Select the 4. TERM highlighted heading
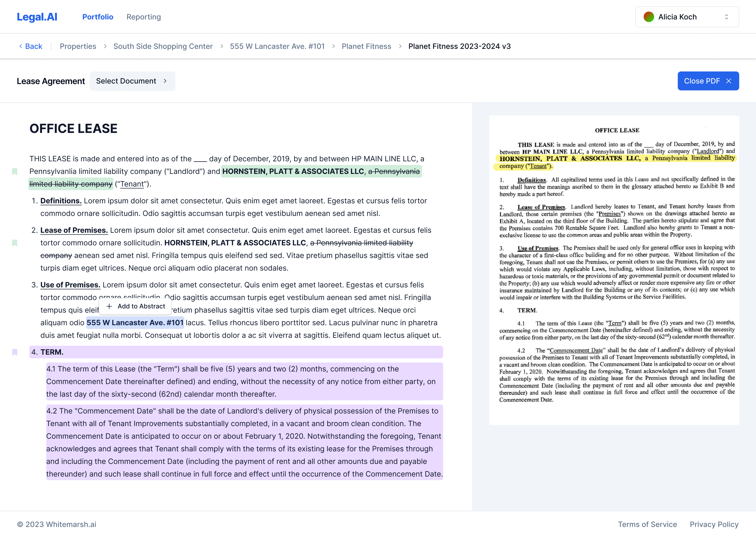The width and height of the screenshot is (756, 538). [236, 352]
